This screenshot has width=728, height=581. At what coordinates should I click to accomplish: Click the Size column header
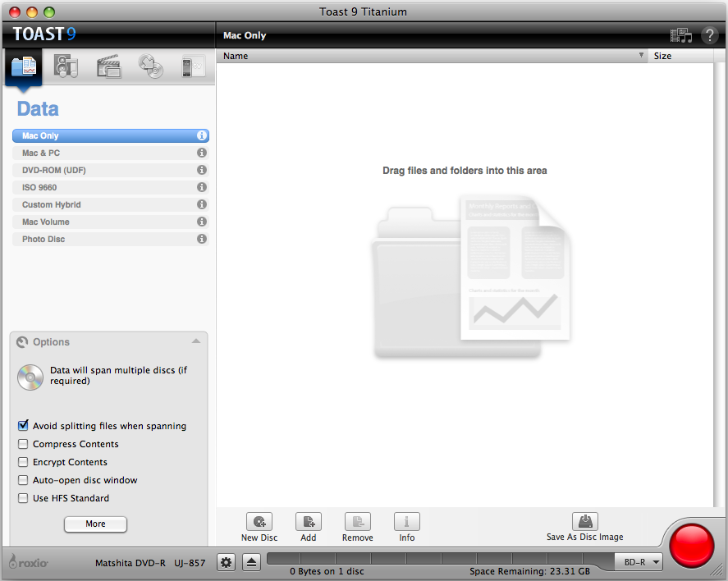(680, 56)
